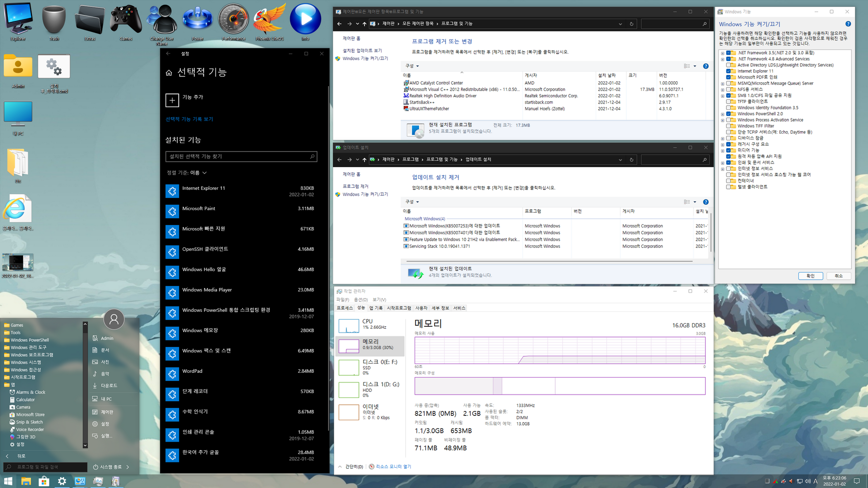Click the horizontal scrollbar in updates list
868x488 pixels.
[549, 261]
